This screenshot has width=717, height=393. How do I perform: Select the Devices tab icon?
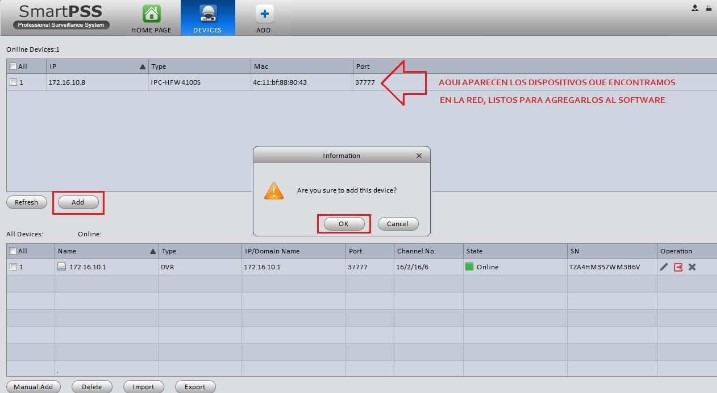208,14
